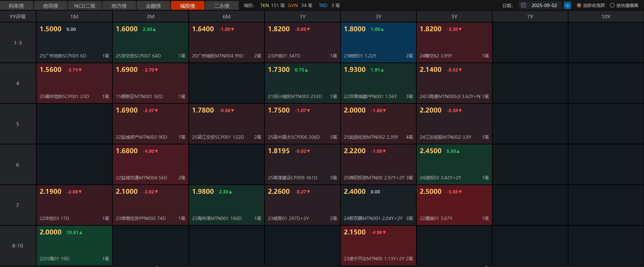644x267 pixels.
Task: Open the 22兴海01 19D cell
Action: pyautogui.click(x=74, y=246)
